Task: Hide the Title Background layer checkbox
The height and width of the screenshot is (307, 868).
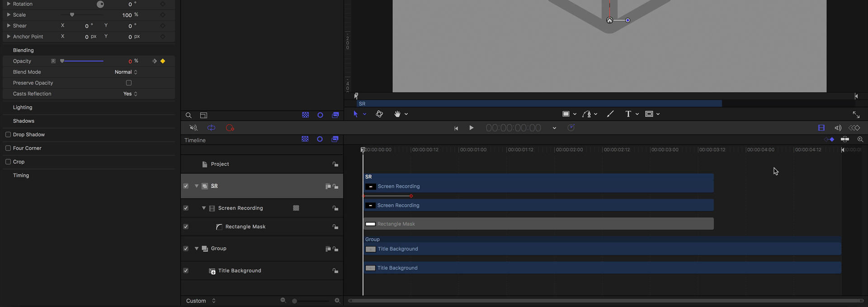Action: point(186,270)
